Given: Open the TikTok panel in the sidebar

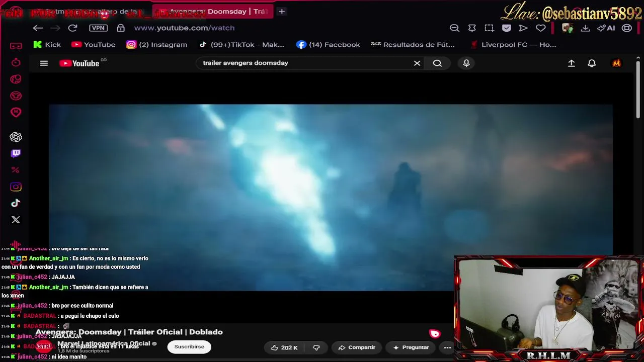Looking at the screenshot, I should pos(16,203).
